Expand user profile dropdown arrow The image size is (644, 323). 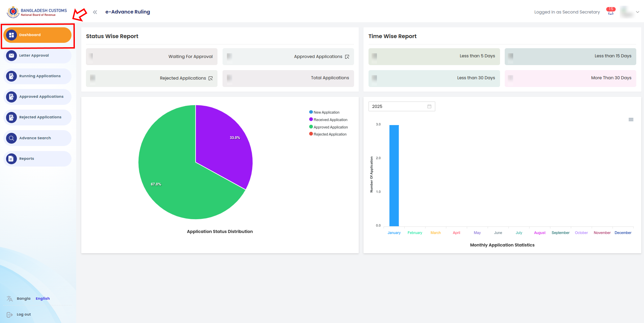[x=638, y=12]
